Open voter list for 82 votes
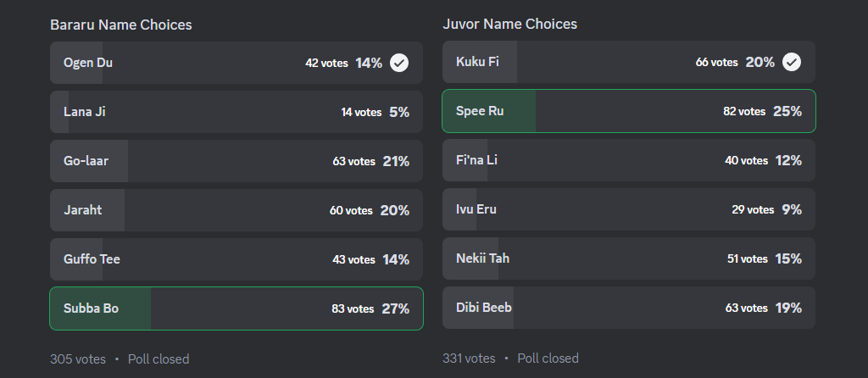868x378 pixels. [744, 112]
